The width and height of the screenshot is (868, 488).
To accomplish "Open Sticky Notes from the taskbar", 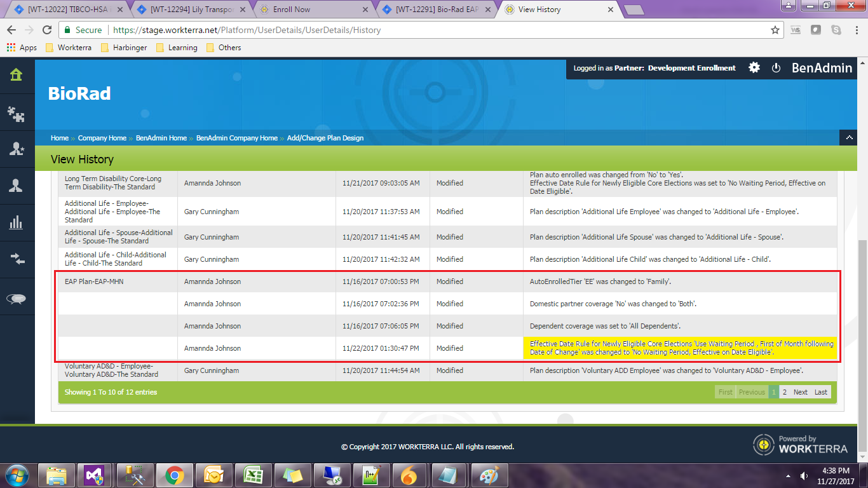I will point(292,475).
